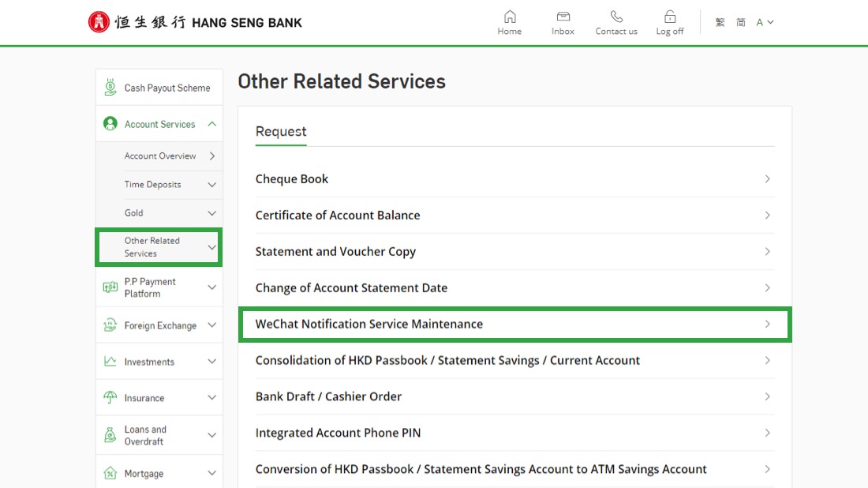Select the Investments label
868x488 pixels.
pyautogui.click(x=149, y=362)
